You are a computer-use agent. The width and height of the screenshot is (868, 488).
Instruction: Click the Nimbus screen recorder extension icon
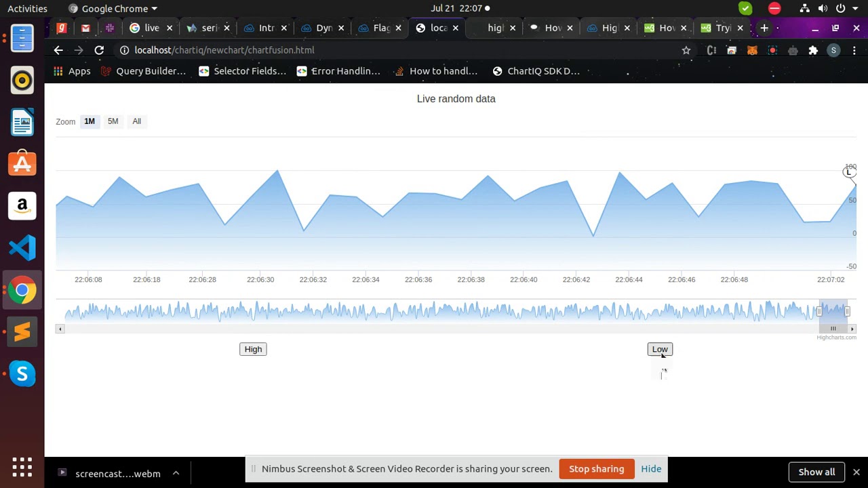tap(772, 50)
